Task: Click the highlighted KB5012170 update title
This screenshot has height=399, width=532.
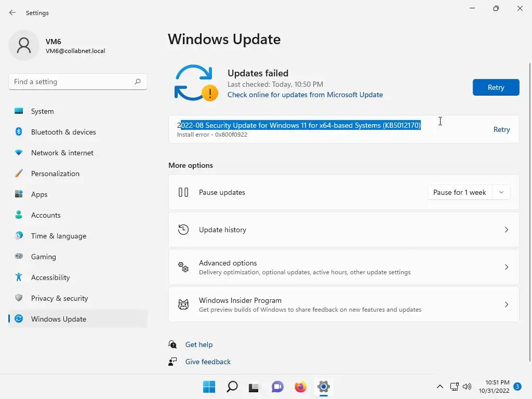Action: click(x=299, y=125)
